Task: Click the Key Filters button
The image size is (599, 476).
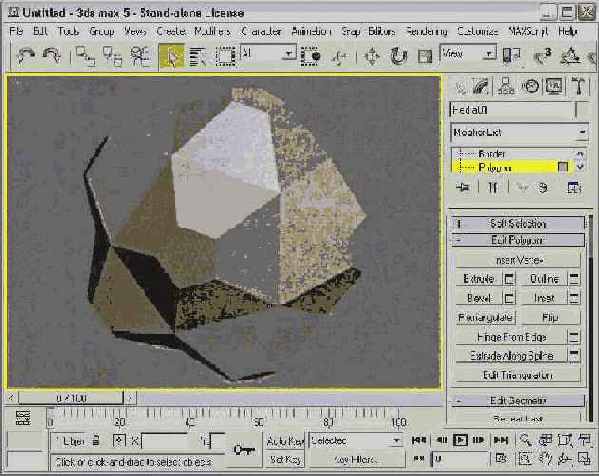Action: click(x=356, y=459)
